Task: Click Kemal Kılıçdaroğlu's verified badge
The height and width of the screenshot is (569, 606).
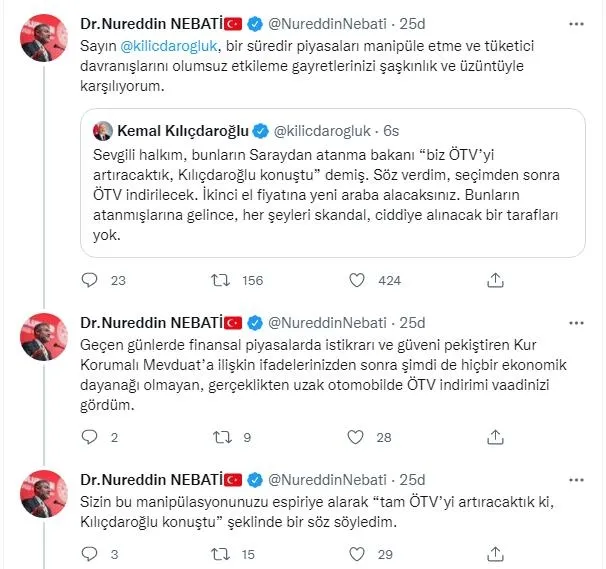Action: click(259, 130)
